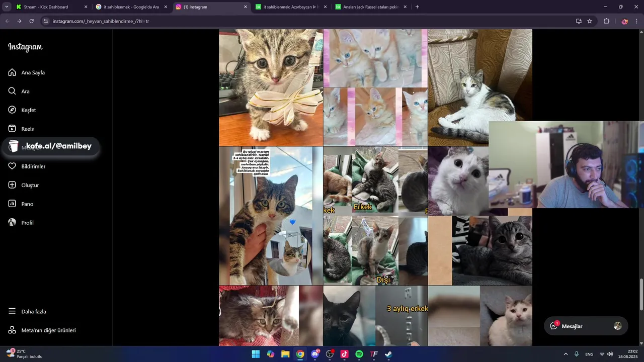Switch to it sahiblanmaq Azərbaycan tab
Image resolution: width=644 pixels, height=362 pixels.
(x=291, y=7)
